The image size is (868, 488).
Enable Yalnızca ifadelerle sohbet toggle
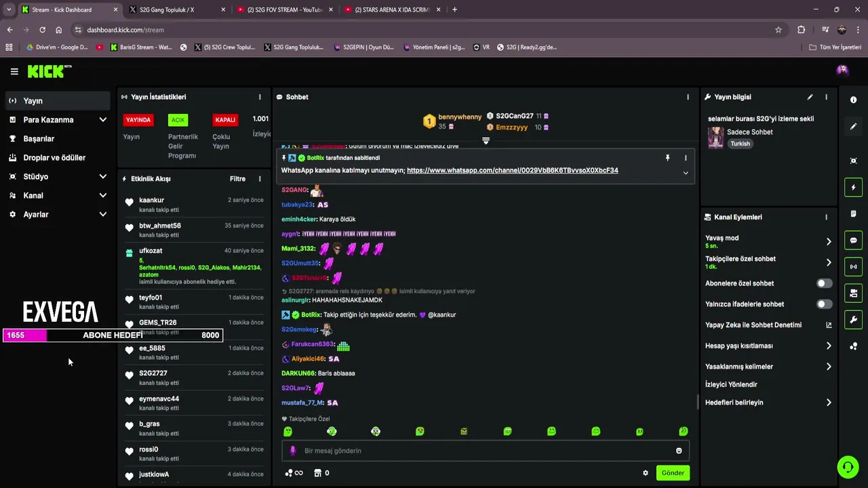(824, 304)
